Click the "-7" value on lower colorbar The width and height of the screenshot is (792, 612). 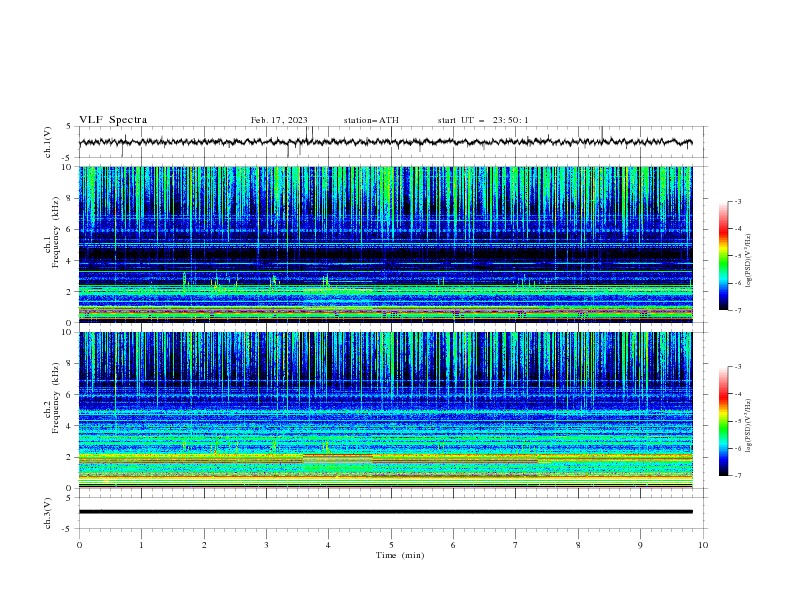click(738, 476)
